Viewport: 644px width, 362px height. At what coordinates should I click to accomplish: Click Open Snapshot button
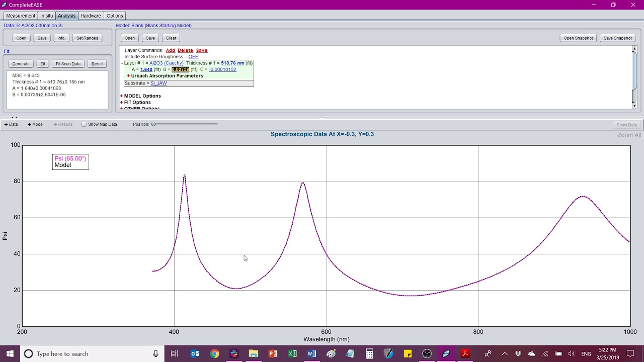578,38
